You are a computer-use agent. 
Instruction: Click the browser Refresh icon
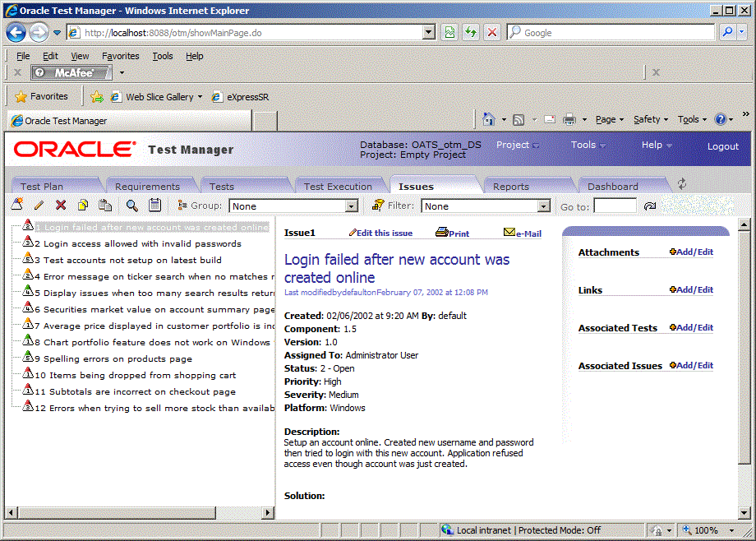(x=471, y=32)
